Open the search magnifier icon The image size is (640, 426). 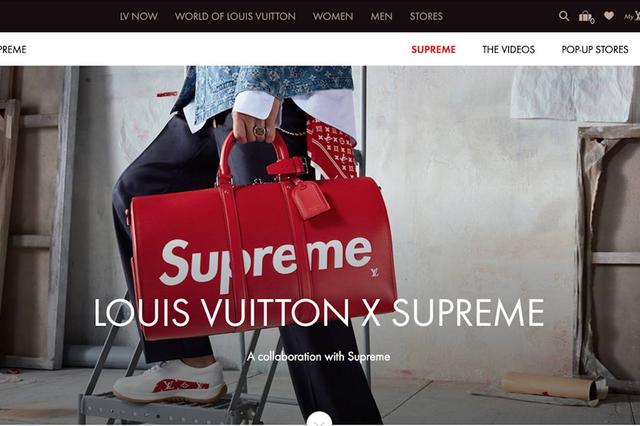tap(564, 16)
